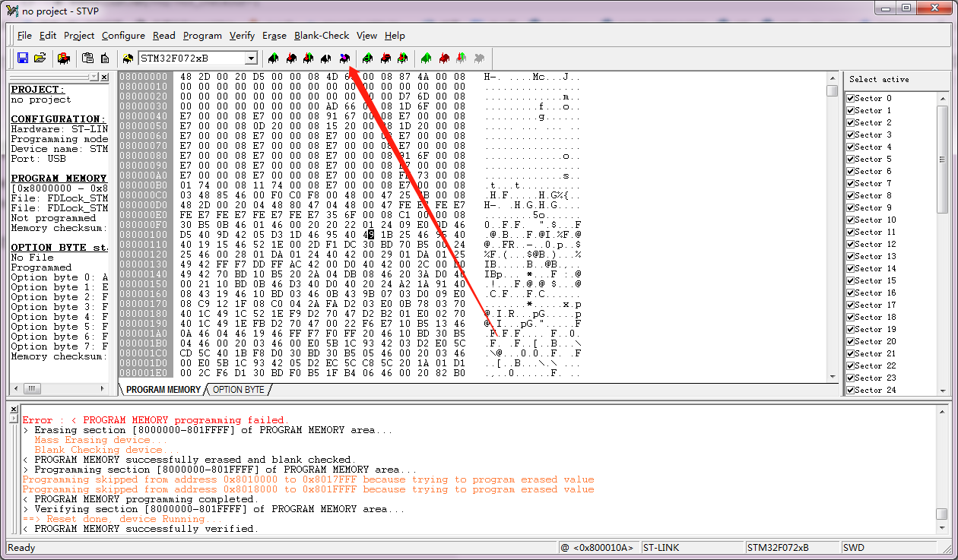The height and width of the screenshot is (560, 958).
Task: Uncheck Sector 15 checkbox
Action: [x=850, y=280]
